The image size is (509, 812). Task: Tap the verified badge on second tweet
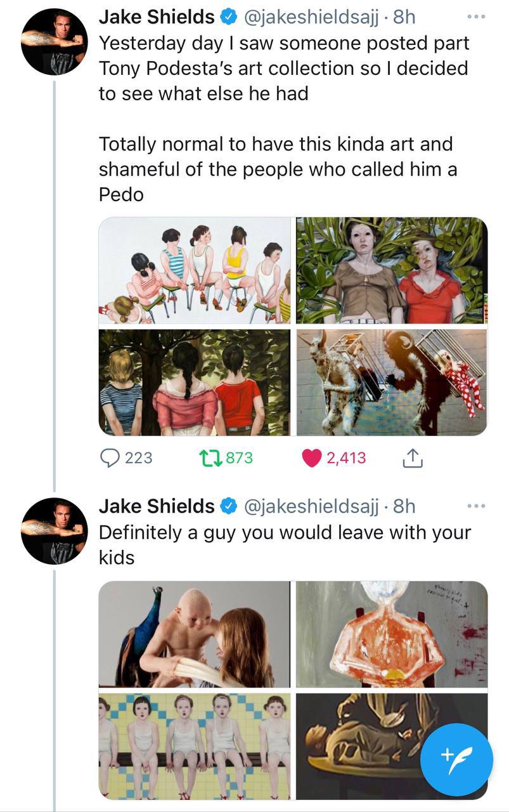click(228, 506)
